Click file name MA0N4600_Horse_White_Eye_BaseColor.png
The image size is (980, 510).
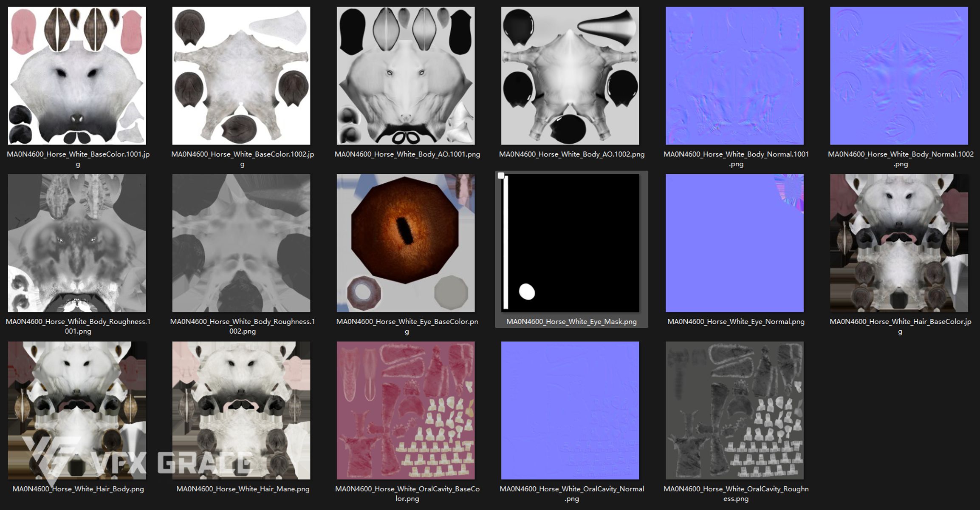coord(407,326)
